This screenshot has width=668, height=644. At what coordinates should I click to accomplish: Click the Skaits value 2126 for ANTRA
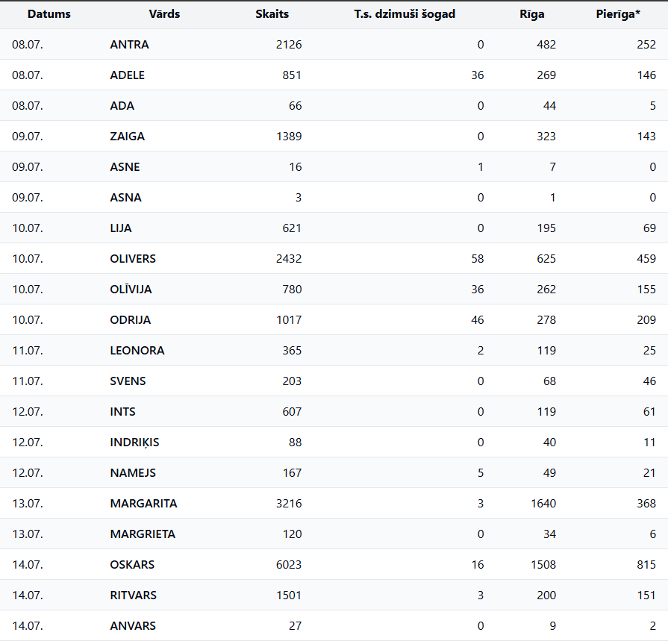[x=289, y=44]
